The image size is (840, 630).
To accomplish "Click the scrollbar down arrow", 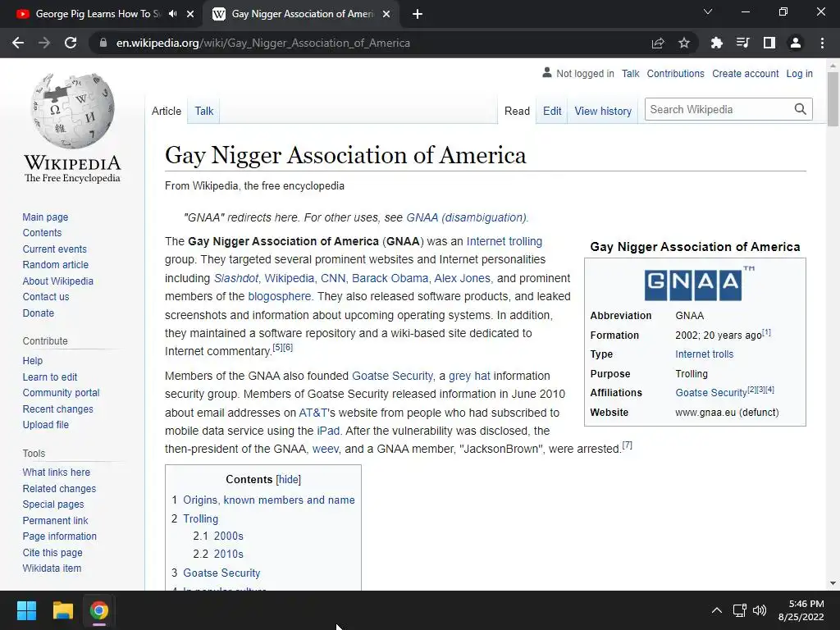I will tap(833, 583).
